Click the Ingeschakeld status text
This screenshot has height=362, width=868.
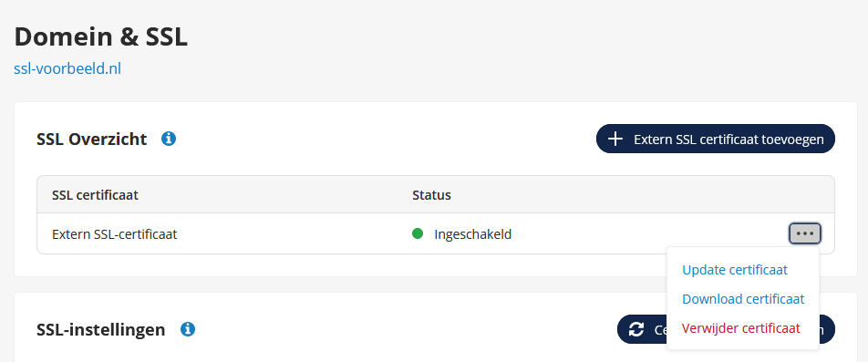(472, 234)
